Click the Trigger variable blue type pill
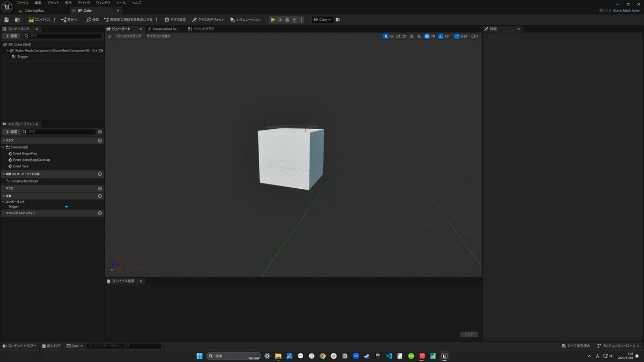644x362 pixels. pos(67,206)
